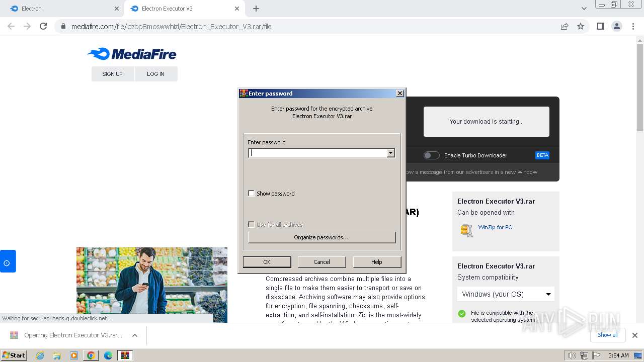Click the Your download is starting box
The image size is (644, 362).
point(487,122)
